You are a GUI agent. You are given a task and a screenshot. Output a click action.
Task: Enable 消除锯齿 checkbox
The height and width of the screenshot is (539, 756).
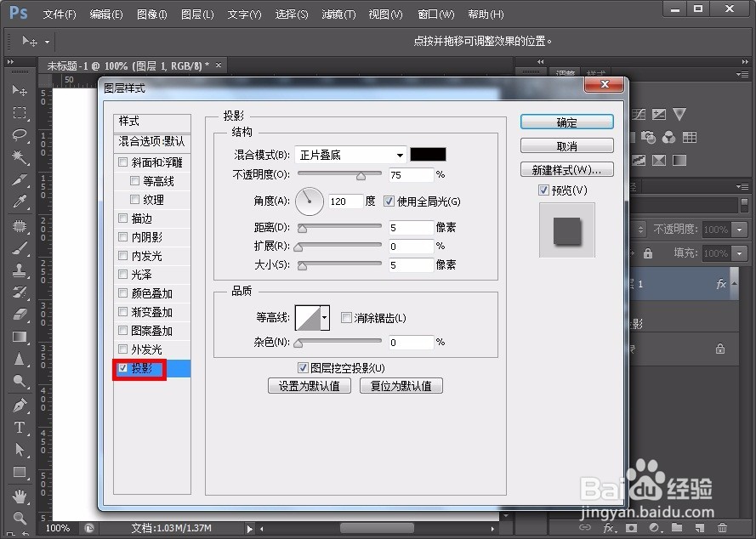346,318
